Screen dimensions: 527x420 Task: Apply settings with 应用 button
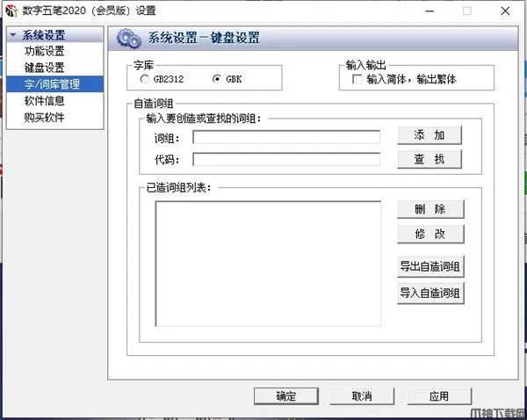point(439,396)
